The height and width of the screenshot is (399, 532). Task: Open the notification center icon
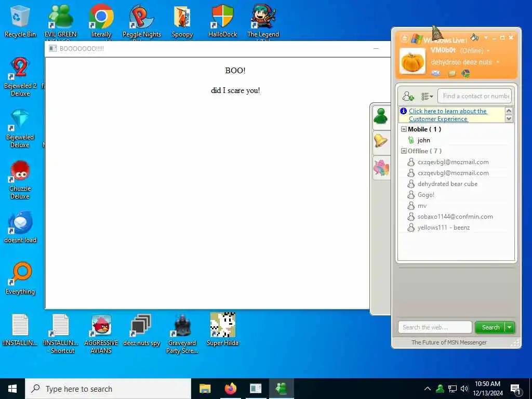tap(516, 389)
